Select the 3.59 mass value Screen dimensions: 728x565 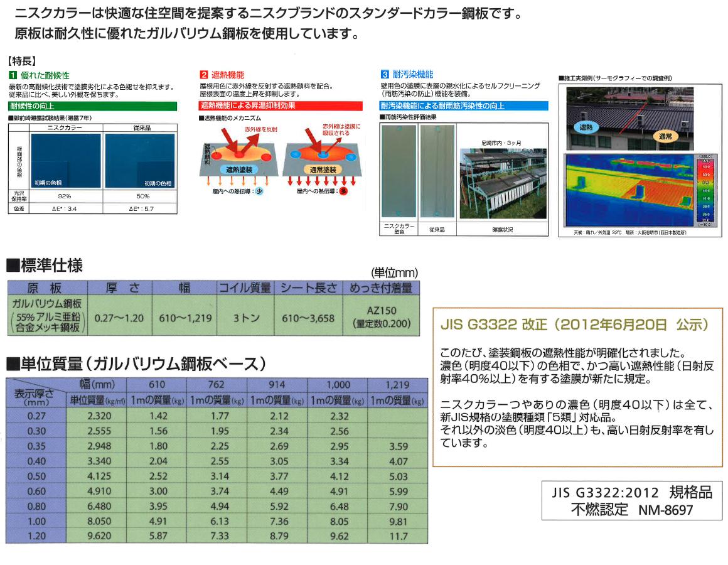coord(399,446)
